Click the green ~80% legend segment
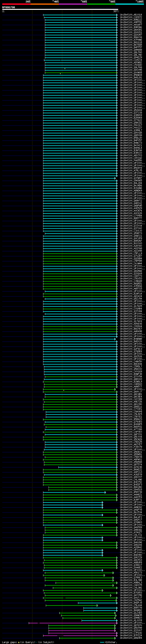The image size is (146, 644). (x=101, y=4)
